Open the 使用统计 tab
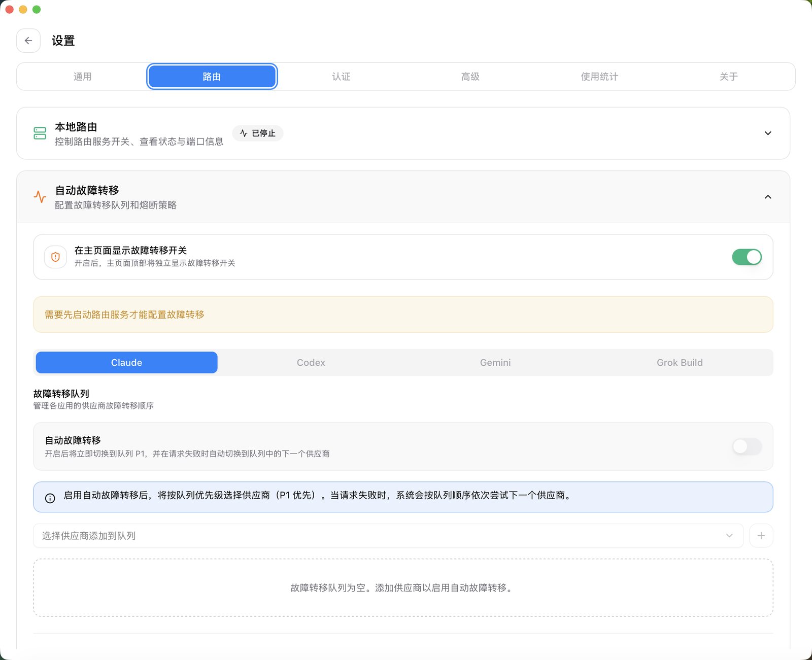 pos(599,77)
